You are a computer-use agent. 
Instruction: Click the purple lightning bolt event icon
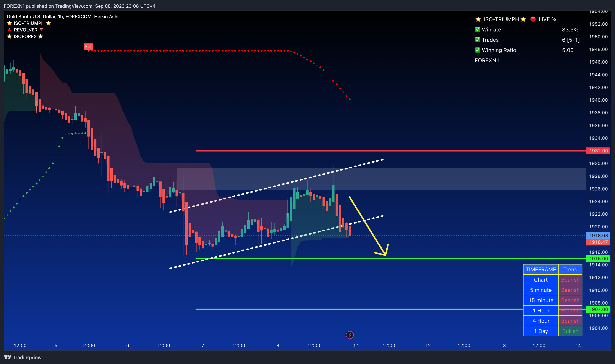349,335
